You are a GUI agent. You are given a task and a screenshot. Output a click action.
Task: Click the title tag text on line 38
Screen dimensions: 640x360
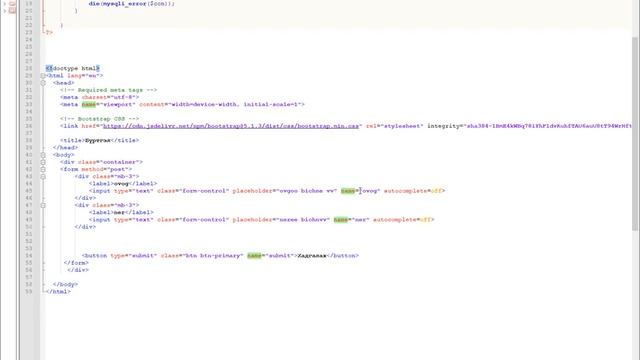click(x=100, y=140)
